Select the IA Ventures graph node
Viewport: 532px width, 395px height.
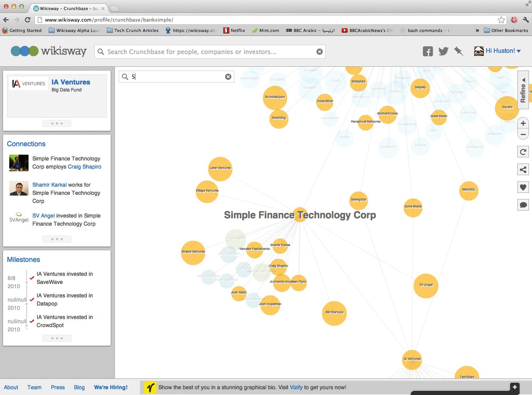[x=412, y=360]
